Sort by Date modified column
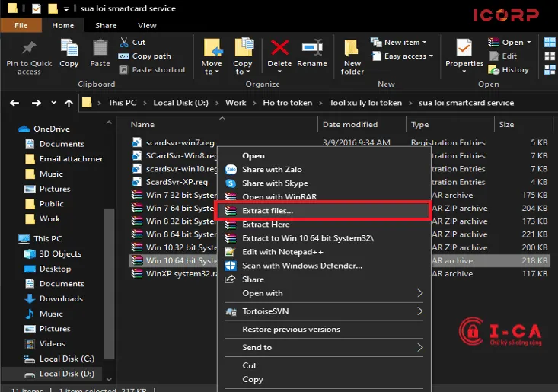This screenshot has width=558, height=392. 350,125
